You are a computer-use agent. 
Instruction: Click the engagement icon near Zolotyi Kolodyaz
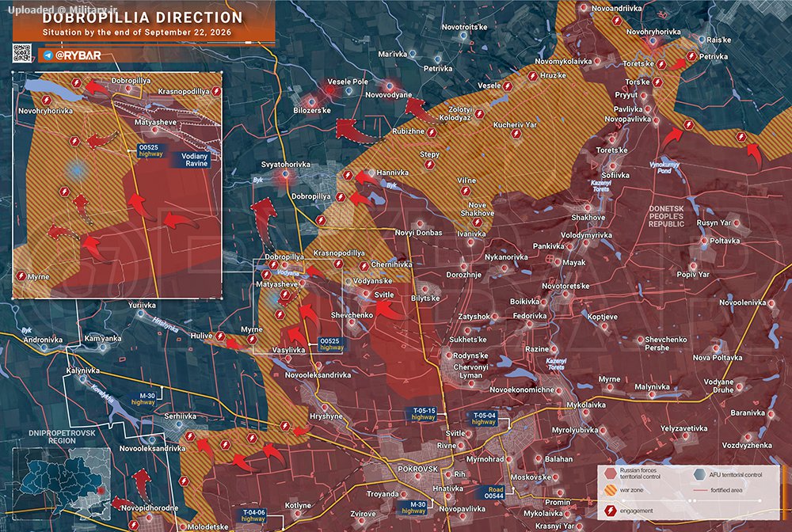(479, 115)
